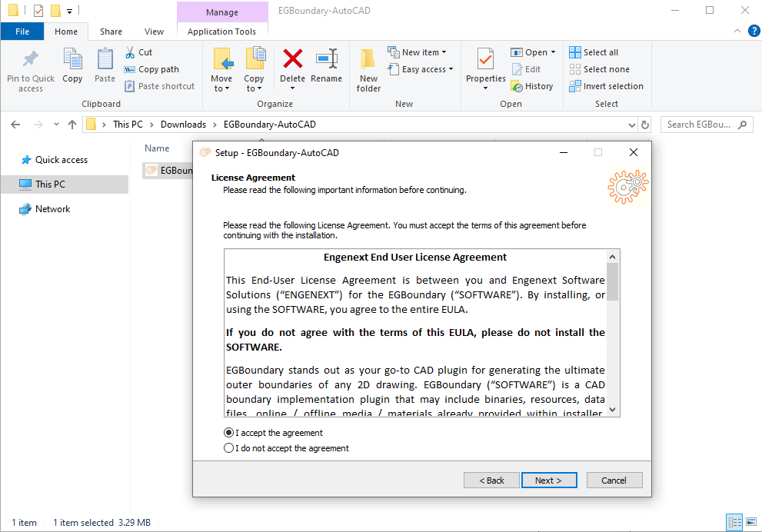Screen dimensions: 762x532
Task: Click the Cut scissors command
Action: click(139, 52)
